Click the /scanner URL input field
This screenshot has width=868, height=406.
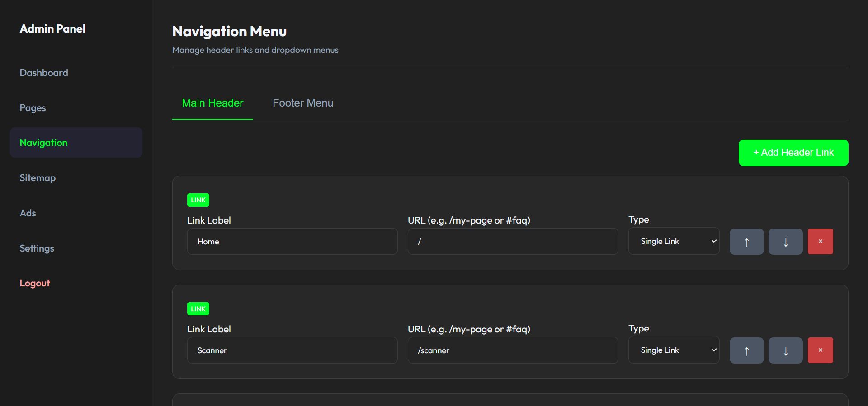pos(513,350)
